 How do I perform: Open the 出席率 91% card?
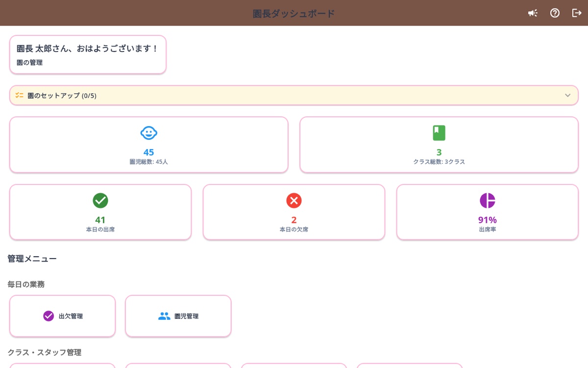(x=488, y=212)
